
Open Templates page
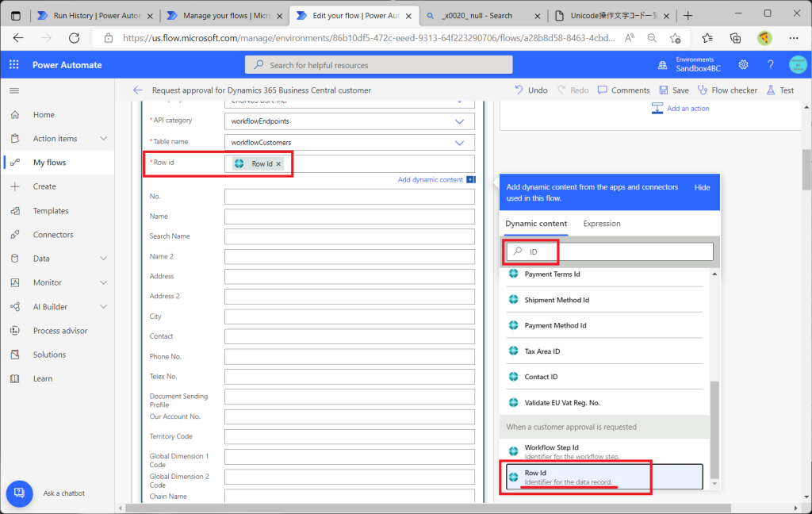coord(51,211)
